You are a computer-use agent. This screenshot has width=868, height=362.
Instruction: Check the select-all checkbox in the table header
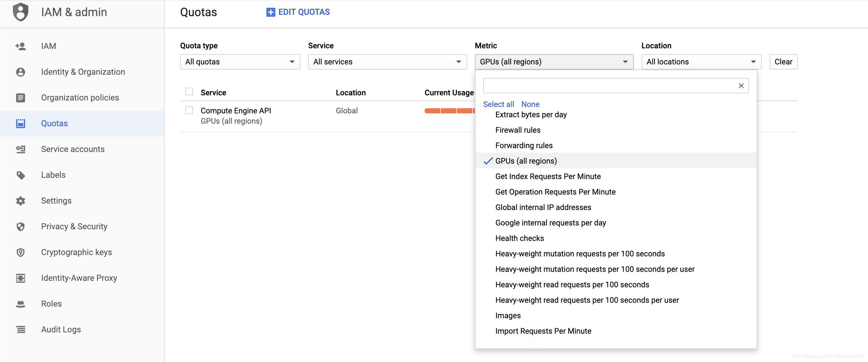[x=189, y=92]
